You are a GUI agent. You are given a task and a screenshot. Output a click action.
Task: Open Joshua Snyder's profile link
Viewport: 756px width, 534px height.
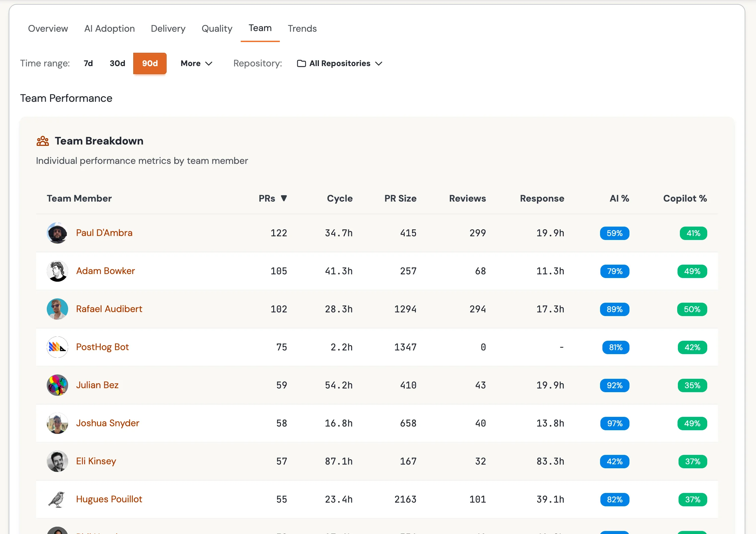click(108, 423)
